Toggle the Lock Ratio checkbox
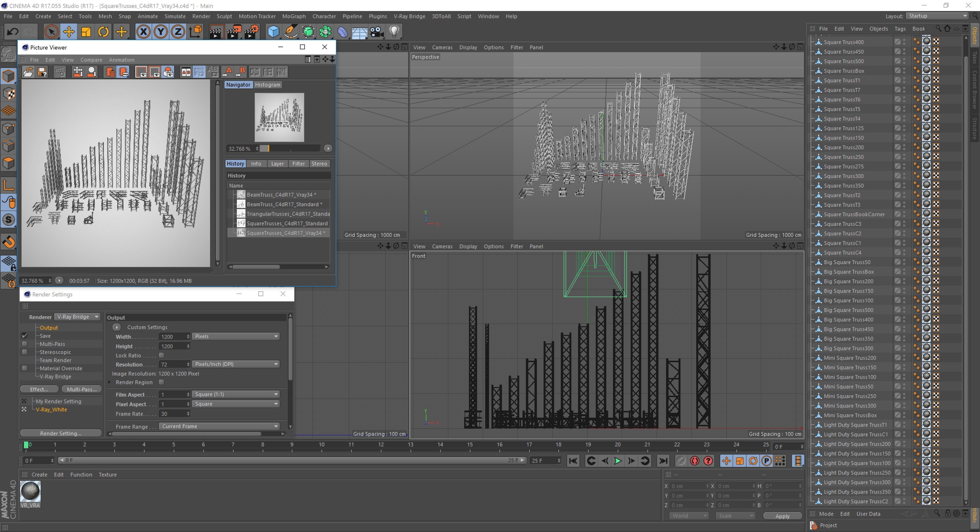 click(x=161, y=355)
